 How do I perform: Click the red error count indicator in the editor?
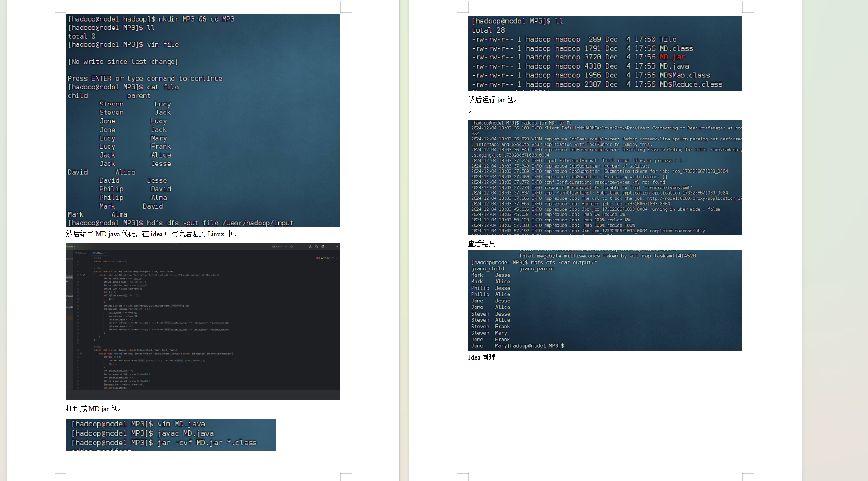[x=318, y=258]
